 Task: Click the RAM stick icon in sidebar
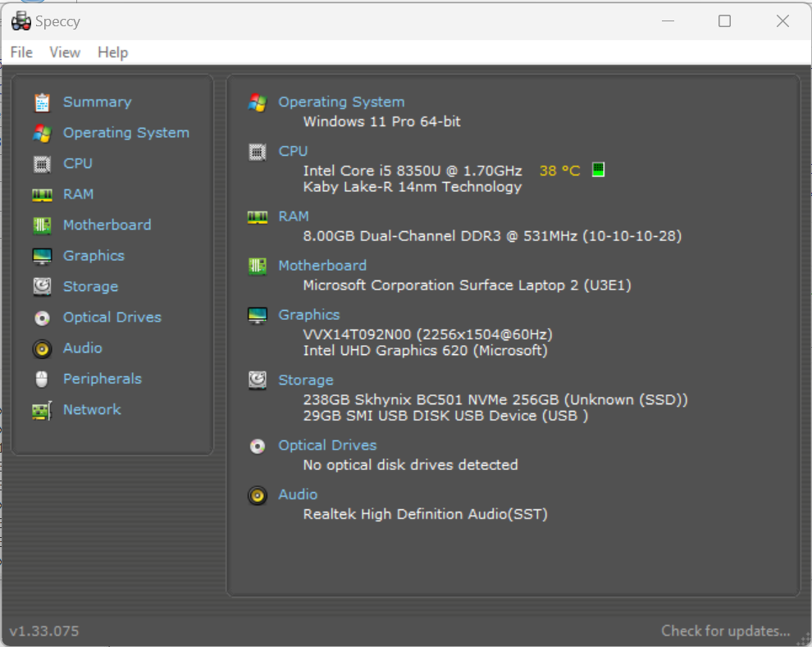(42, 194)
